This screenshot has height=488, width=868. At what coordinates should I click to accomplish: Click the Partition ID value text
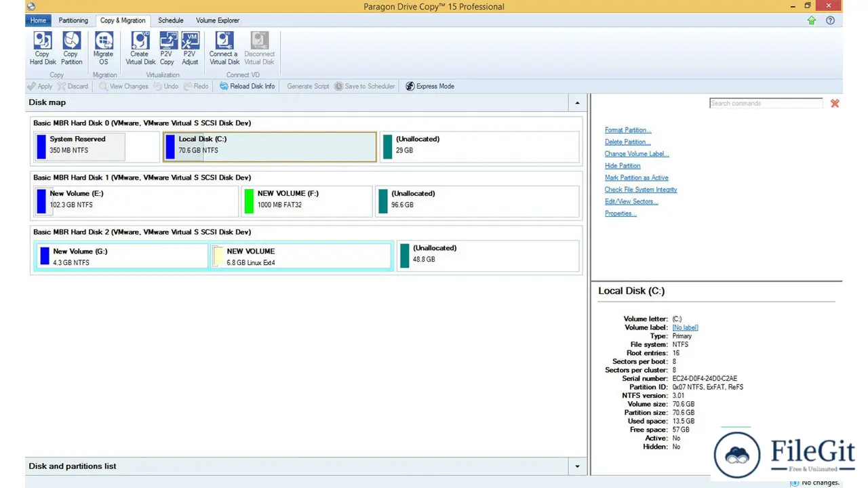[707, 387]
